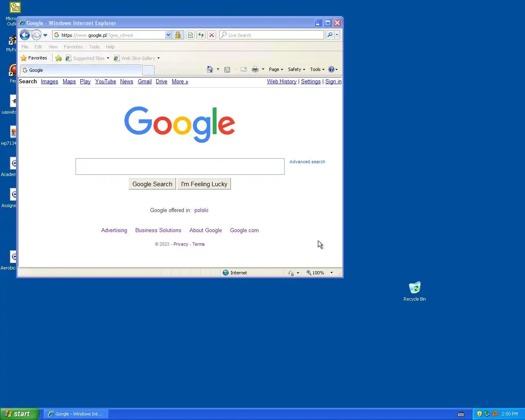Click the Home page icon
This screenshot has width=525, height=420.
click(x=210, y=69)
